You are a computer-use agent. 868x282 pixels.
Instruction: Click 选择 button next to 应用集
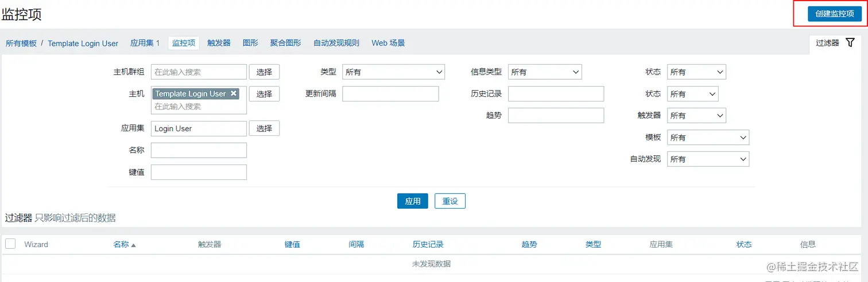click(264, 128)
